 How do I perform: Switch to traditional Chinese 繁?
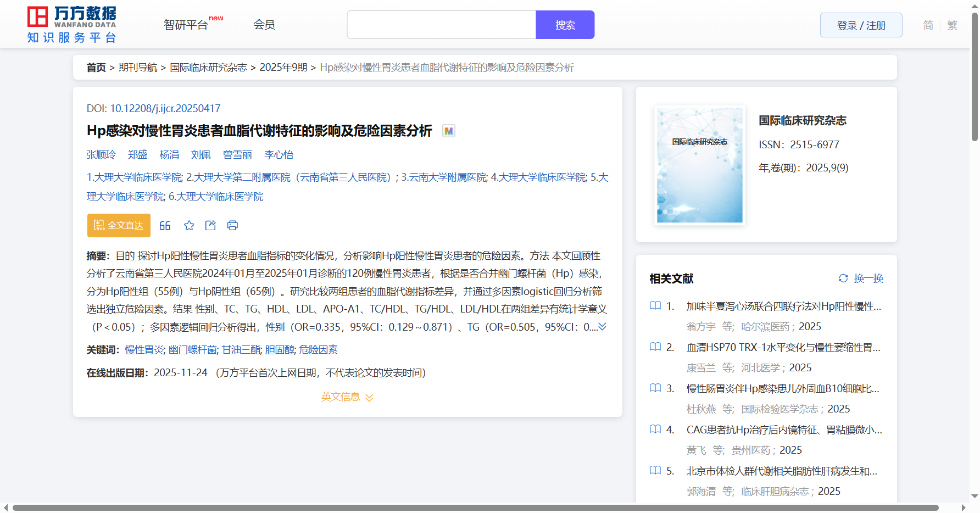point(953,25)
